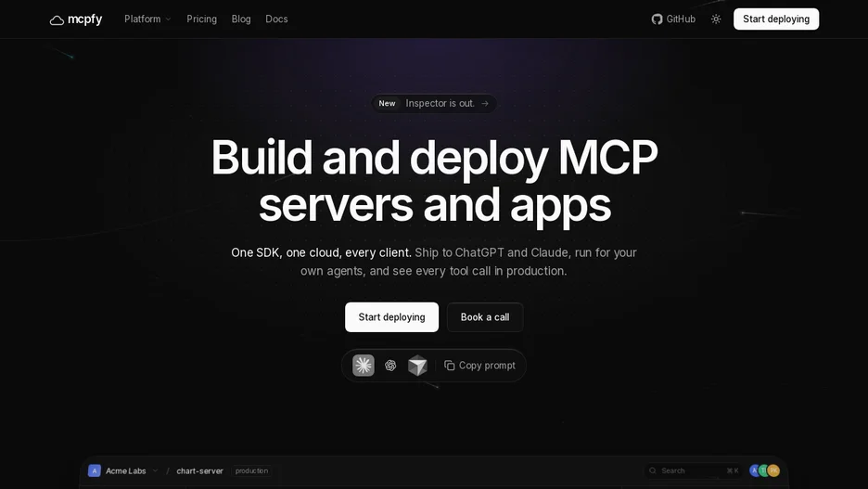Open the Docs page

pyautogui.click(x=276, y=19)
